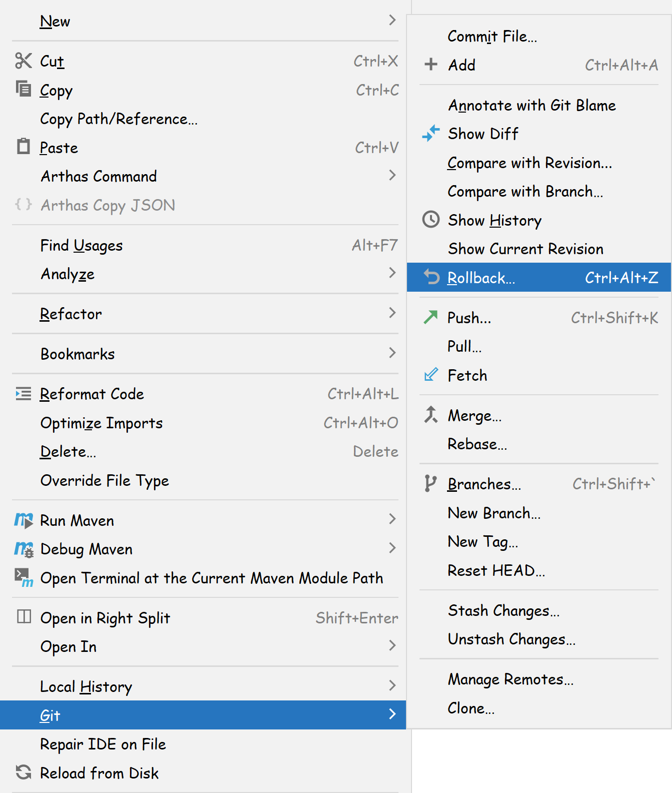Click the Fetch icon in Git submenu
Viewport: 672px width, 793px height.
pyautogui.click(x=431, y=375)
